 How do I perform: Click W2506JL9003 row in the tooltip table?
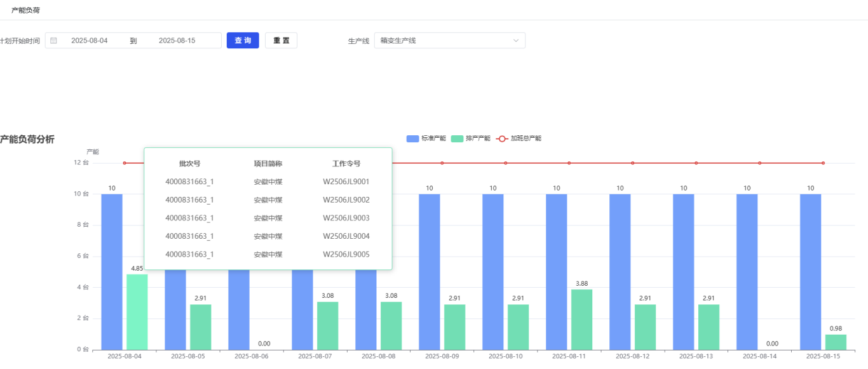click(346, 218)
